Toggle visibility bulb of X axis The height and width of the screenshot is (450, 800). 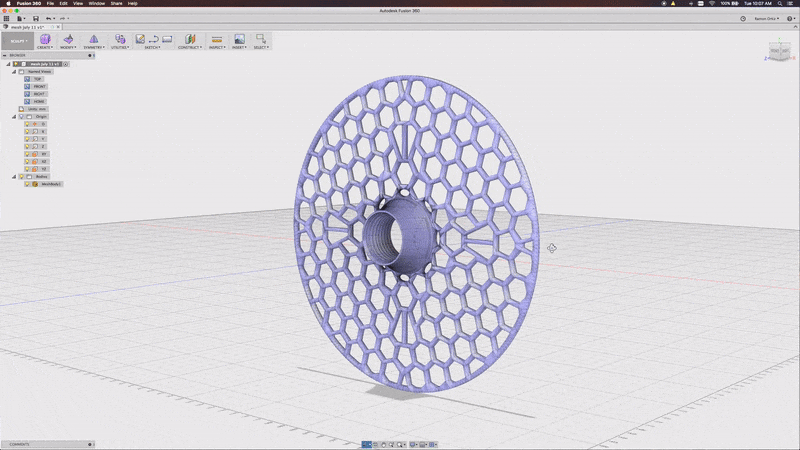(x=27, y=132)
